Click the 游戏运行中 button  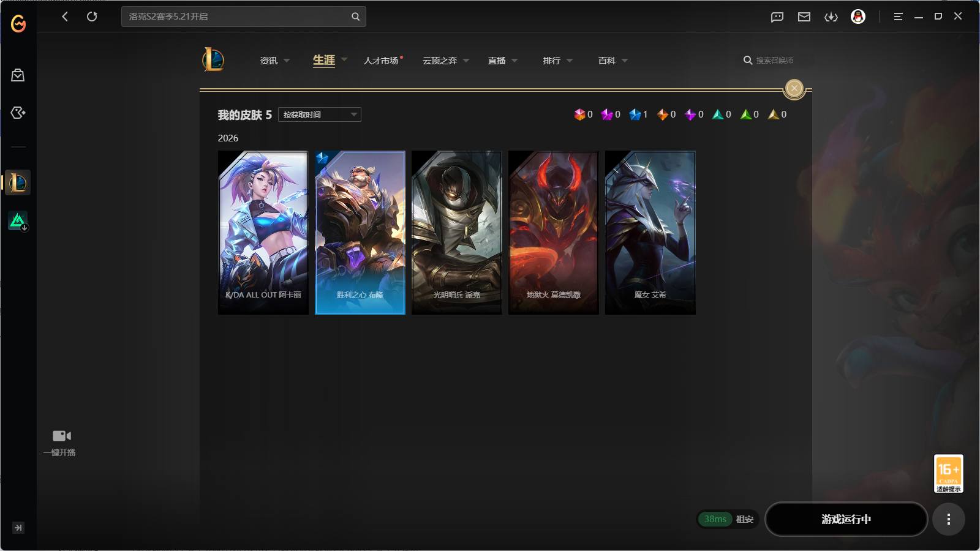point(846,519)
